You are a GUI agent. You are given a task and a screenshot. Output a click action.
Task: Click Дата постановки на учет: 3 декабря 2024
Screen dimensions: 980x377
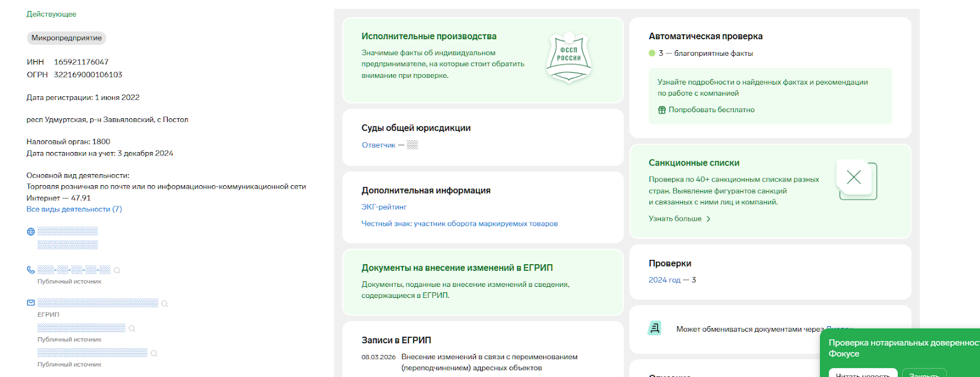click(100, 153)
